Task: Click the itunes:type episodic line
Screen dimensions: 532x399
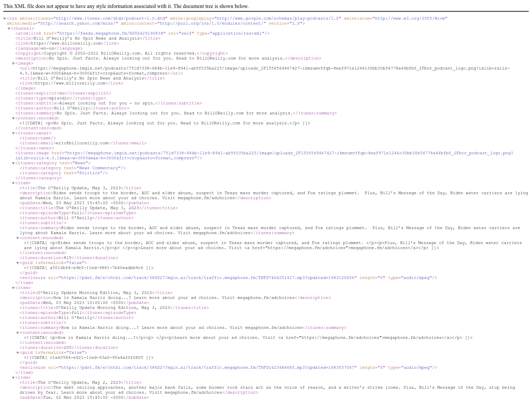Action: click(x=61, y=98)
